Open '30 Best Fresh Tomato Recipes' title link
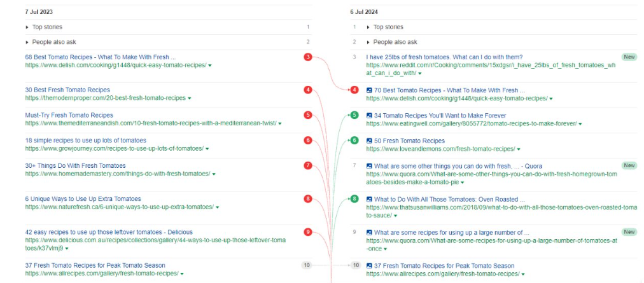Viewport: 644px width, 283px height. click(x=67, y=90)
